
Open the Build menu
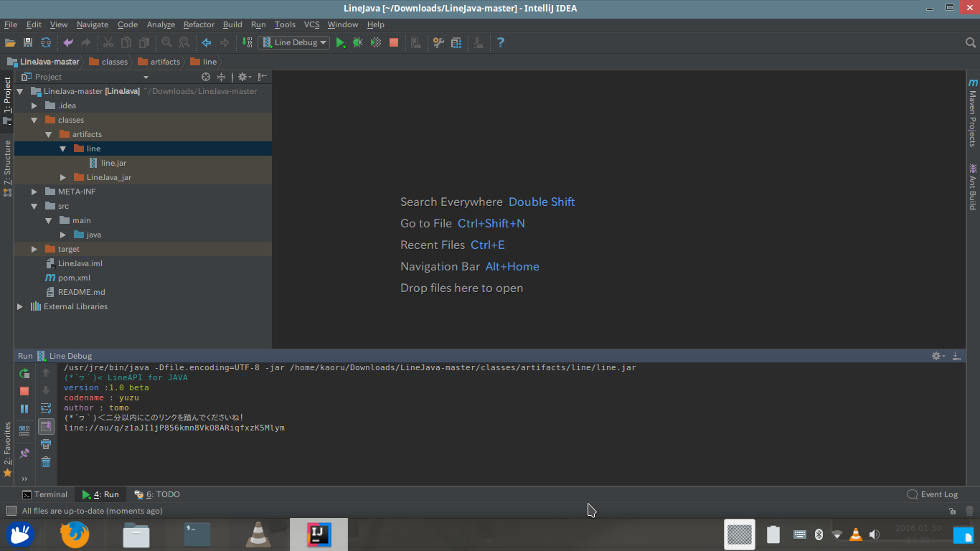232,24
